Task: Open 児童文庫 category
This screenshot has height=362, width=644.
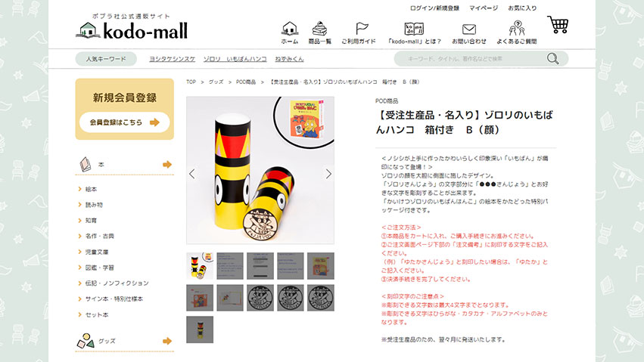Action: (97, 252)
